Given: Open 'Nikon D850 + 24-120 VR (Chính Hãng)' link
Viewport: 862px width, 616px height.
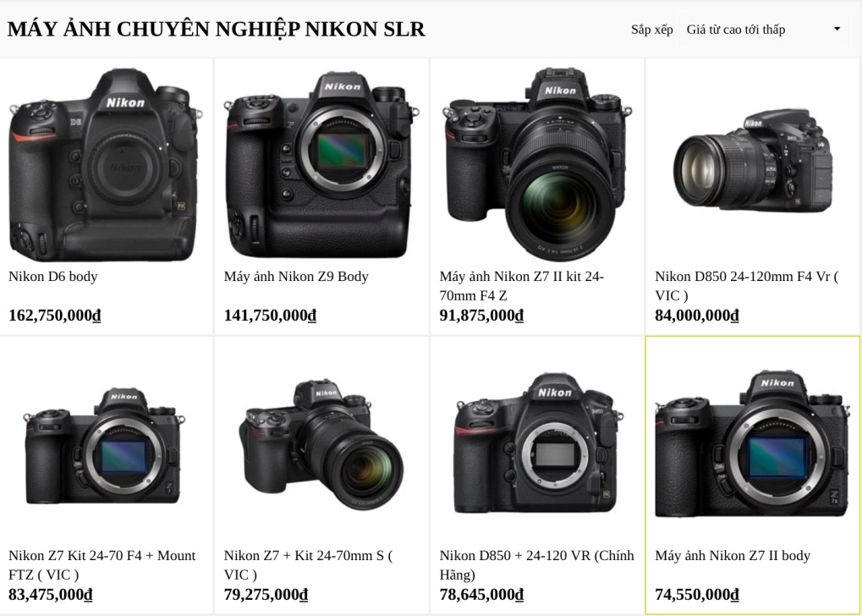Looking at the screenshot, I should click(x=536, y=565).
